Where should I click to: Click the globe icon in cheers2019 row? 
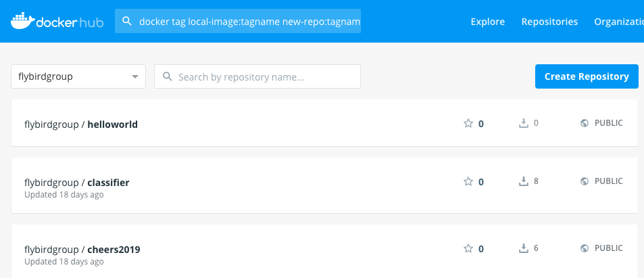tap(585, 248)
